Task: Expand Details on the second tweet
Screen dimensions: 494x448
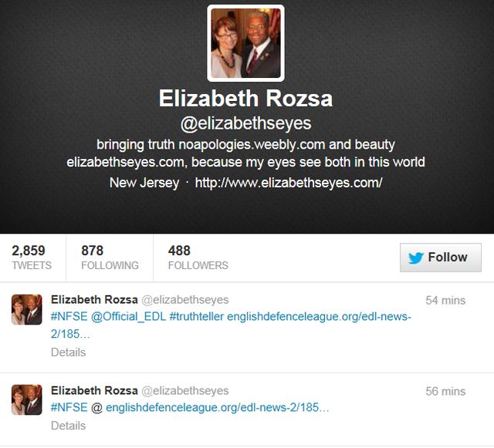Action: tap(69, 426)
